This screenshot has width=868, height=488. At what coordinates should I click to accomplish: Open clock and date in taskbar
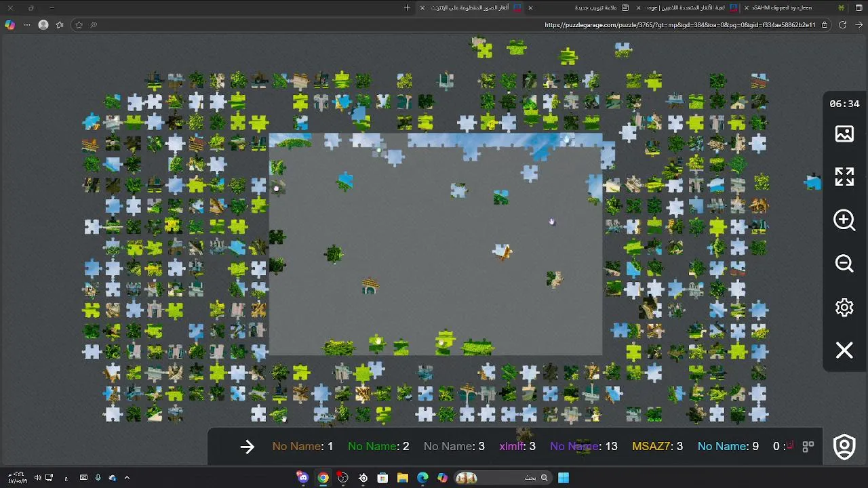click(18, 478)
